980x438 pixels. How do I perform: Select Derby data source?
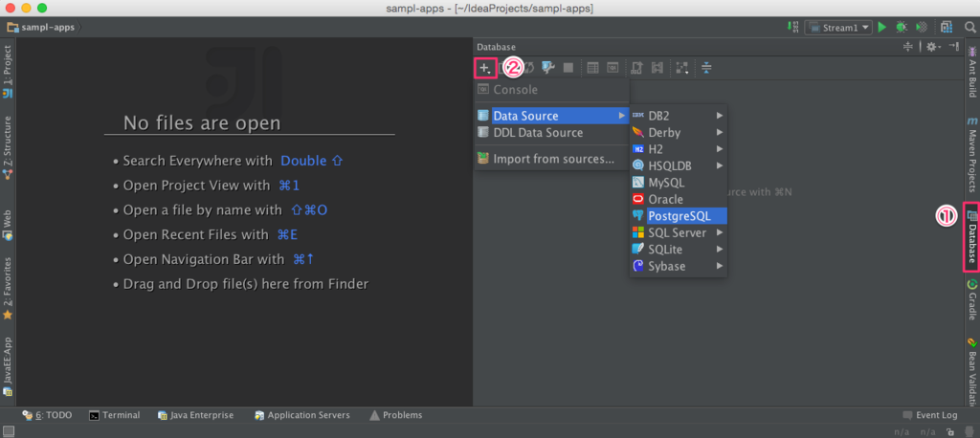(x=679, y=133)
